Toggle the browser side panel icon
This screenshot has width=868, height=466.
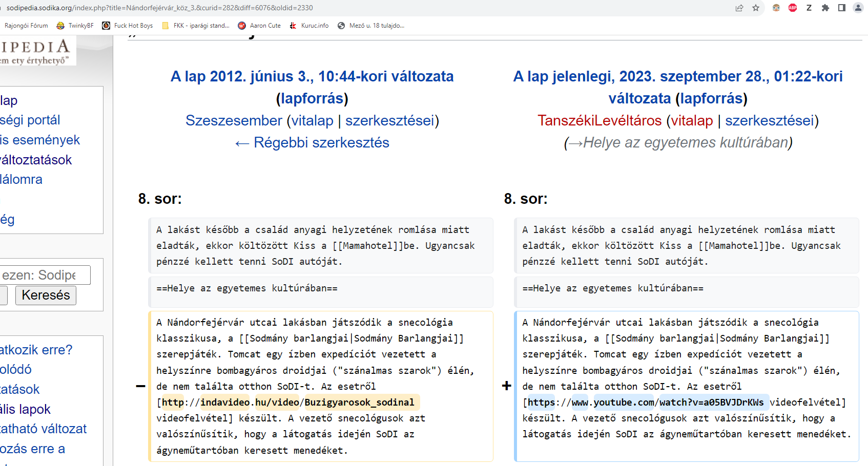pos(841,8)
